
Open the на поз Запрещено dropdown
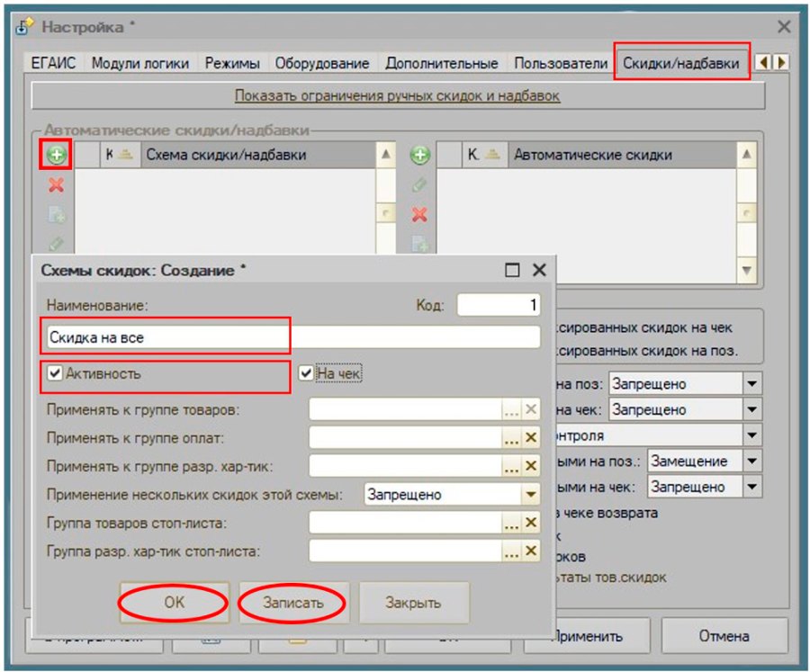pos(752,383)
